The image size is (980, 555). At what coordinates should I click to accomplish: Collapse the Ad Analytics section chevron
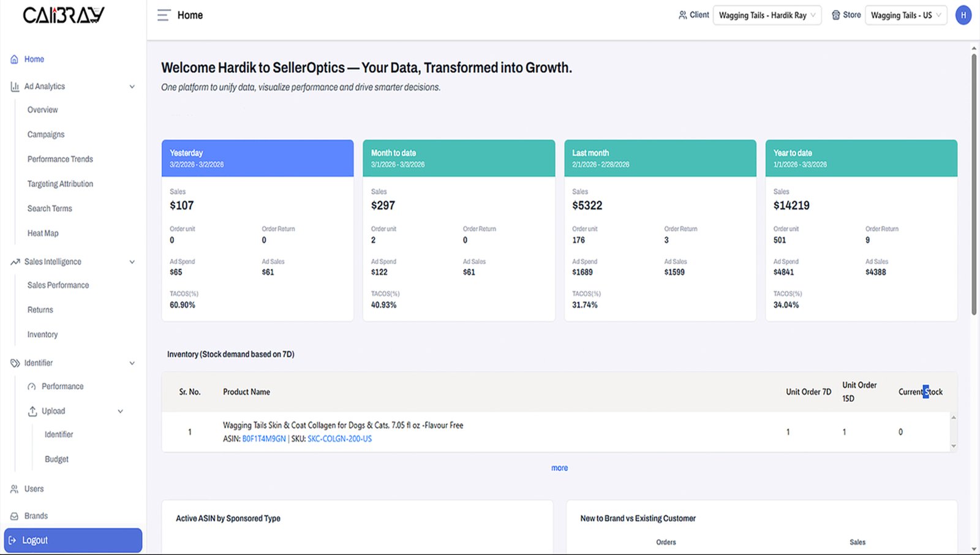click(x=132, y=87)
